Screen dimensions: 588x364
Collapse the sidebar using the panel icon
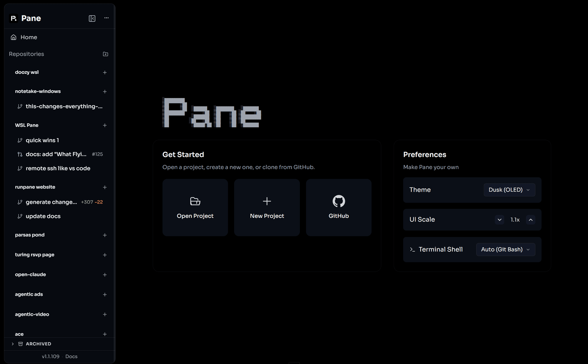click(x=92, y=18)
